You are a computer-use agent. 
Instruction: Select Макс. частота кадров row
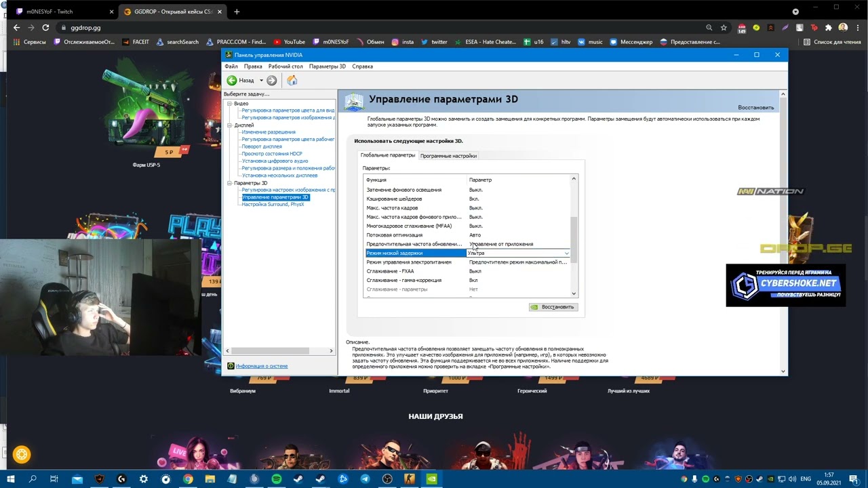[468, 208]
